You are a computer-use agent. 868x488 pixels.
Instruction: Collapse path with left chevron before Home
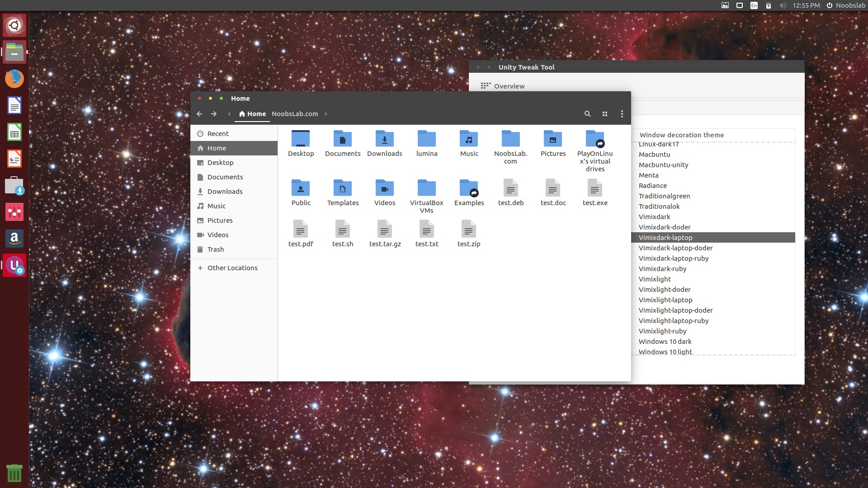point(229,114)
